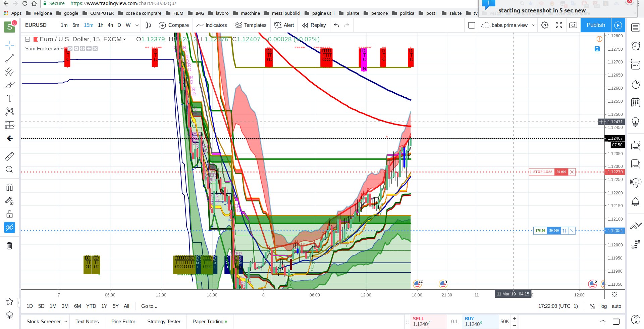Select the trend line drawing tool

pyautogui.click(x=10, y=58)
